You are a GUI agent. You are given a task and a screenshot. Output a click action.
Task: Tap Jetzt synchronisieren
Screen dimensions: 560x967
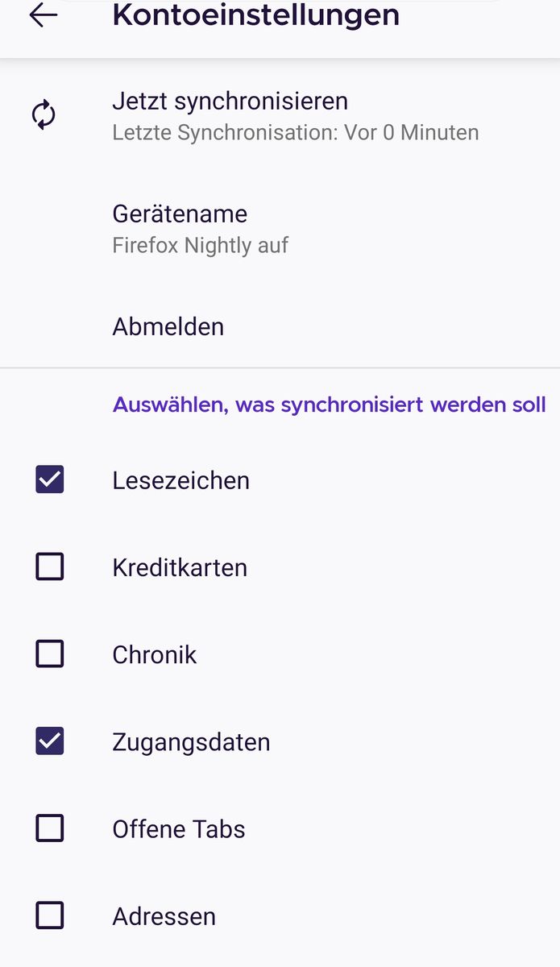pos(230,102)
